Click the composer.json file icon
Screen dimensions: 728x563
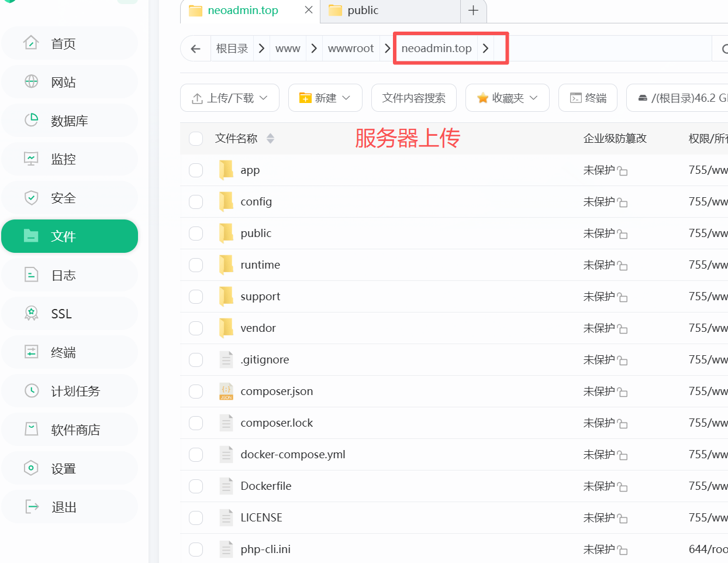[x=226, y=392]
